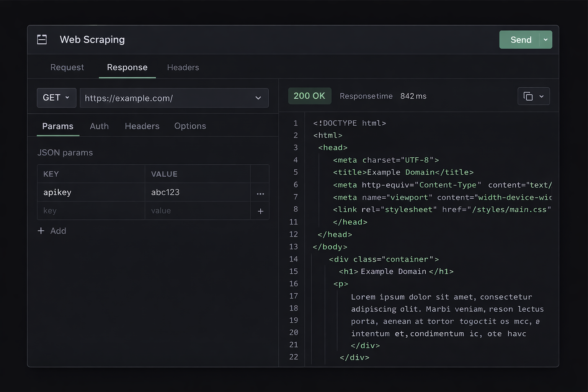This screenshot has height=392, width=588.
Task: Switch to the Request tab
Action: [67, 67]
